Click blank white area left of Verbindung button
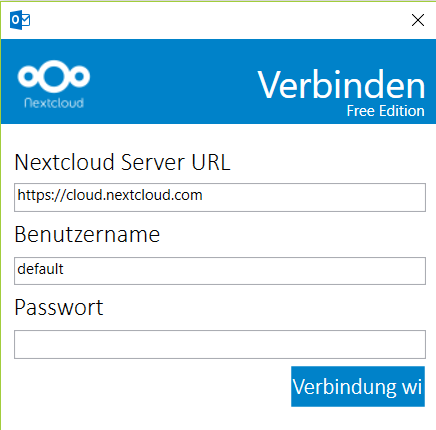The height and width of the screenshot is (430, 436). coord(150,387)
